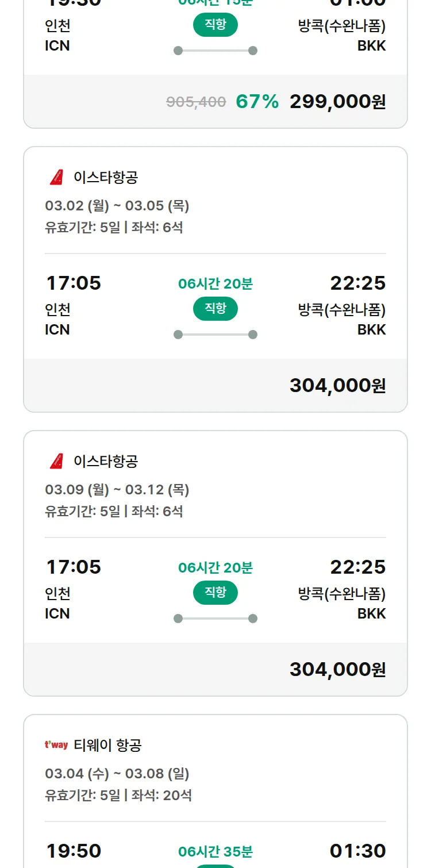Click the 67% discount label
The width and height of the screenshot is (431, 868).
[257, 102]
